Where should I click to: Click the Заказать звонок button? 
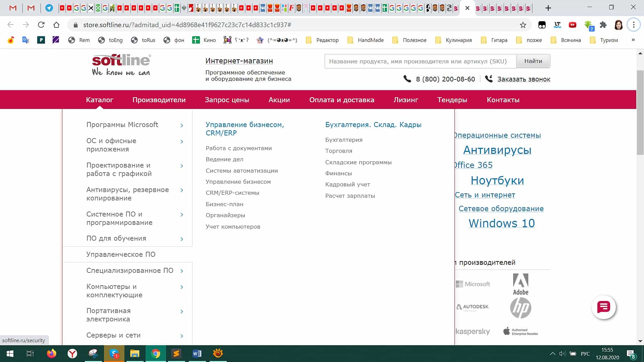click(x=524, y=79)
